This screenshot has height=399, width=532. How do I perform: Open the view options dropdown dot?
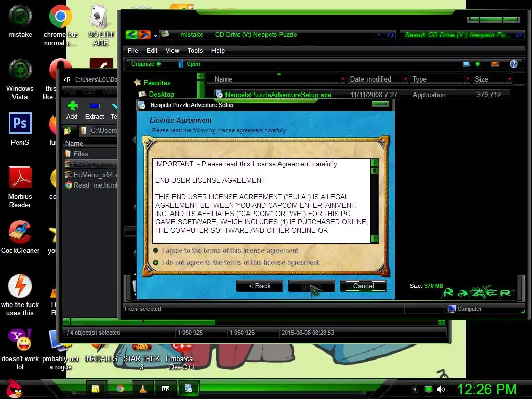point(477,64)
